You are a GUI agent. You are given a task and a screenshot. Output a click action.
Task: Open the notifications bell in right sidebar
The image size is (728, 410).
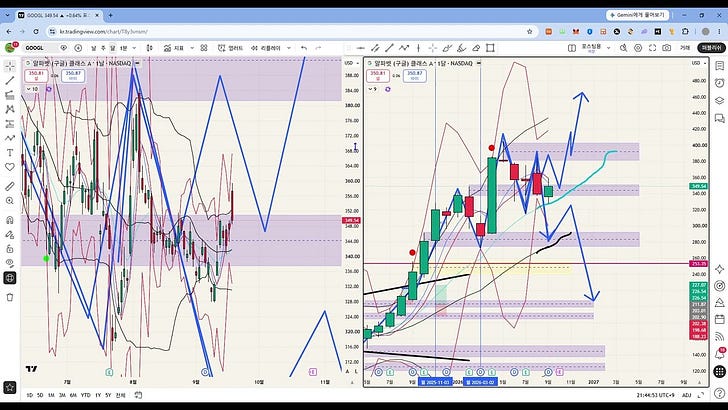(720, 354)
